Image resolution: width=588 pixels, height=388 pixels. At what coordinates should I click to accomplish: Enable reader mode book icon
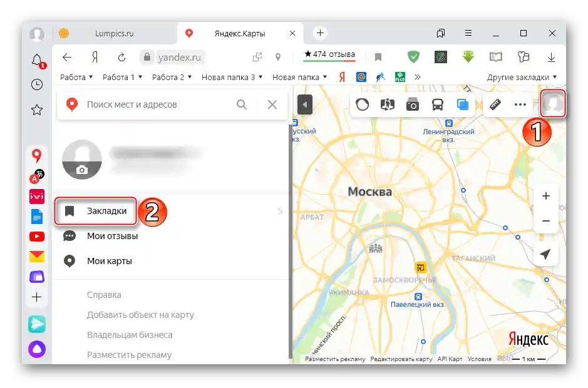pos(496,57)
